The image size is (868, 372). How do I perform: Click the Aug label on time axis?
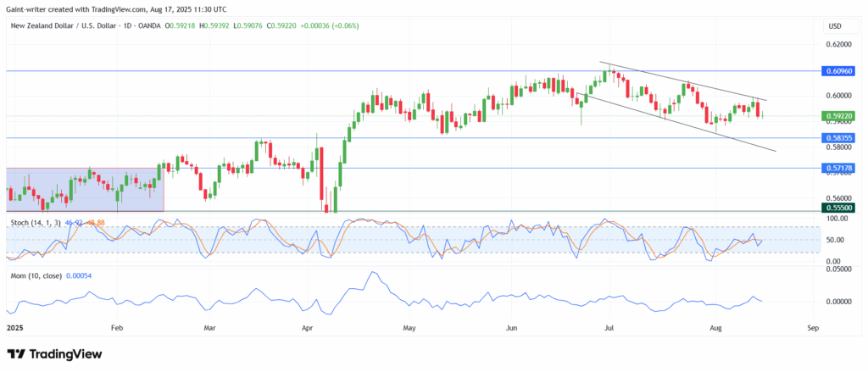click(715, 328)
